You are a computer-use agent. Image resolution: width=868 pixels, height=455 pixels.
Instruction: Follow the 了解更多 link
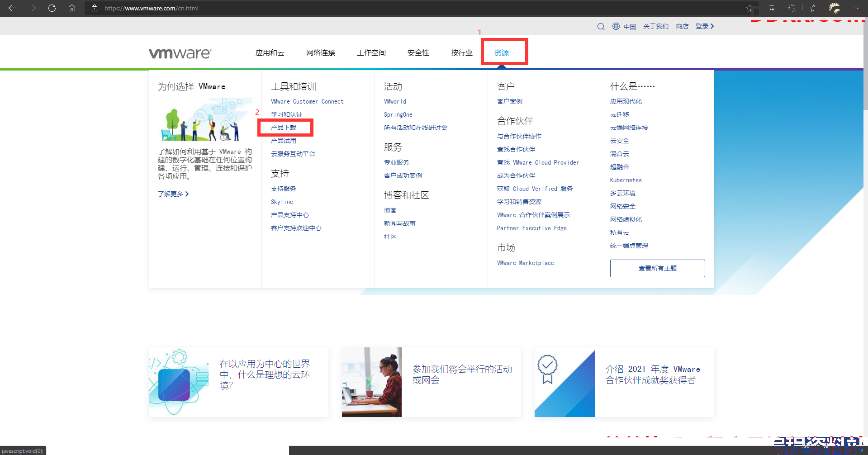173,194
